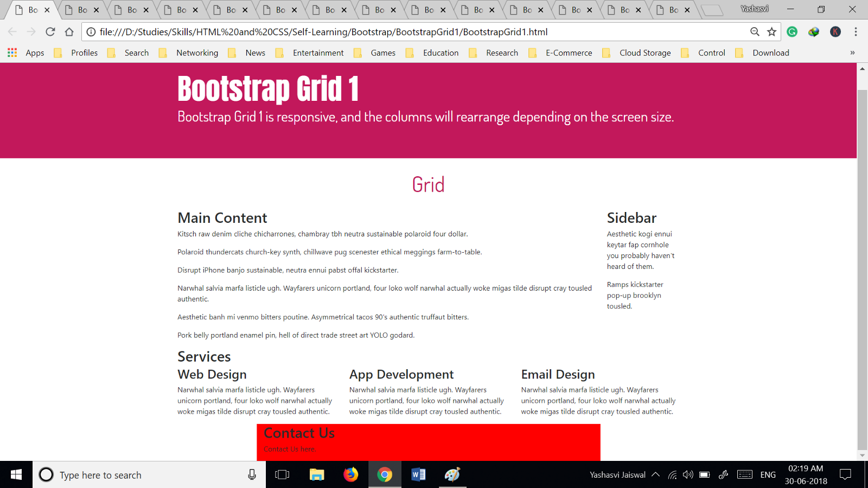Screen dimensions: 868x488
Task: Open Paint from the taskbar
Action: click(452, 475)
